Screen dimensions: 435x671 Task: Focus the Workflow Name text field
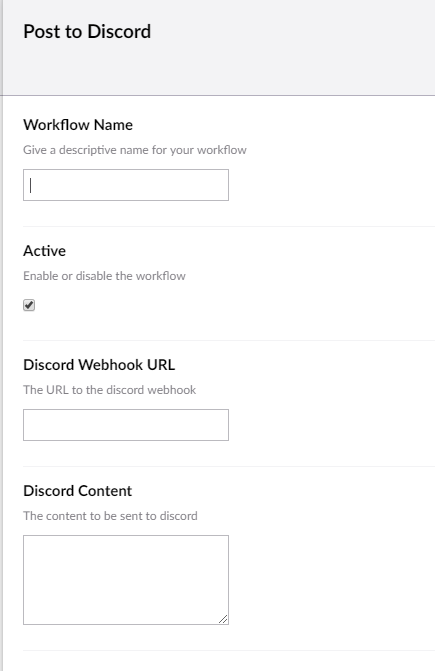click(x=126, y=185)
